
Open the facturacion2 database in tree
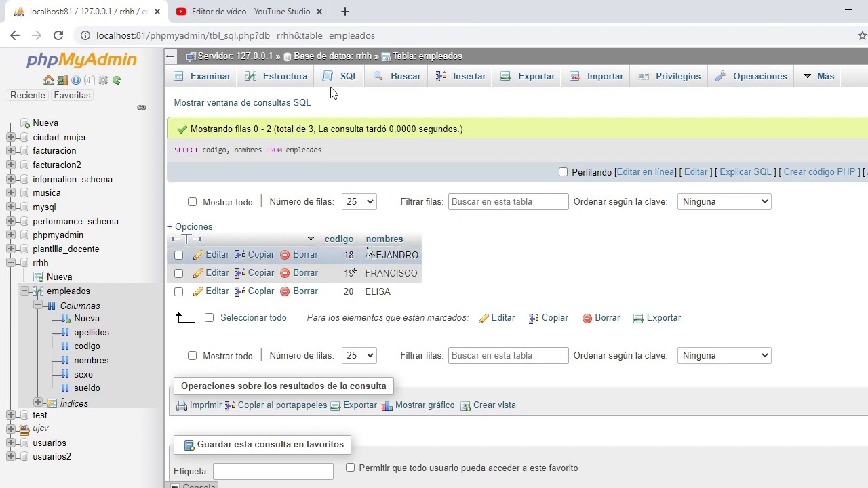tap(57, 165)
